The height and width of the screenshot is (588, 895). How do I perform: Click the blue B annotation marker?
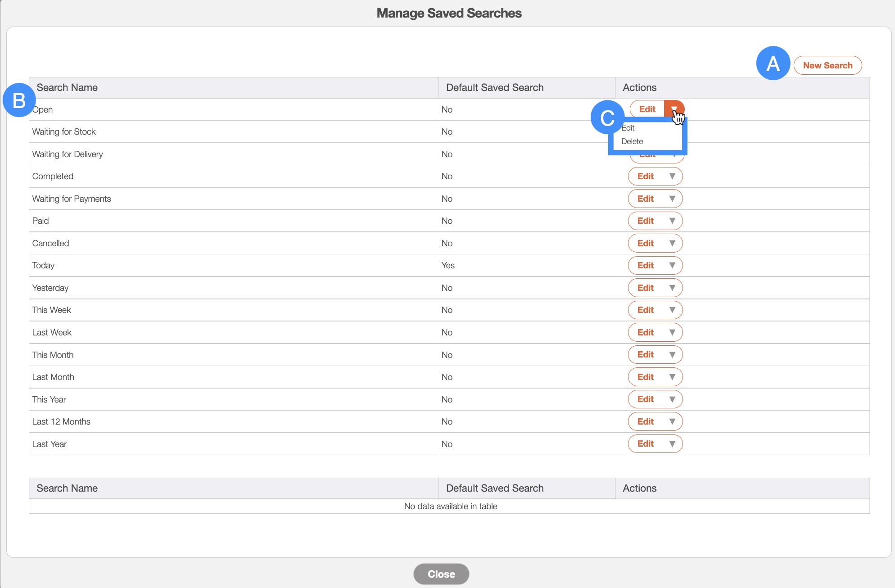click(x=19, y=100)
